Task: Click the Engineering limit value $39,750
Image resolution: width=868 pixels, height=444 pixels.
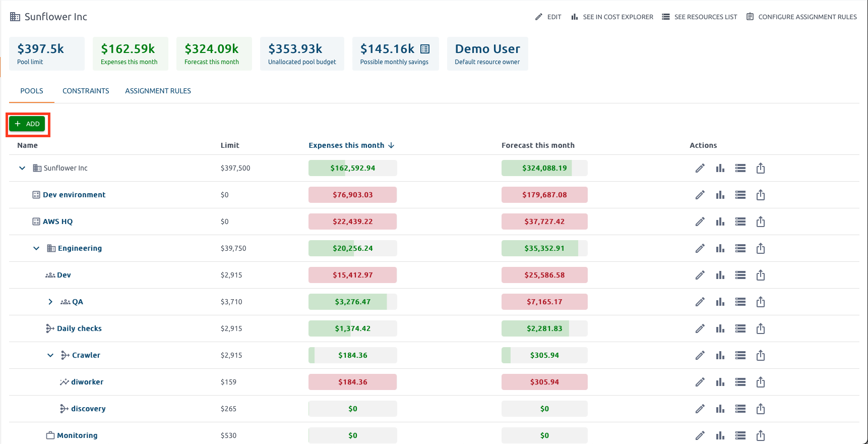Action: [x=233, y=248]
